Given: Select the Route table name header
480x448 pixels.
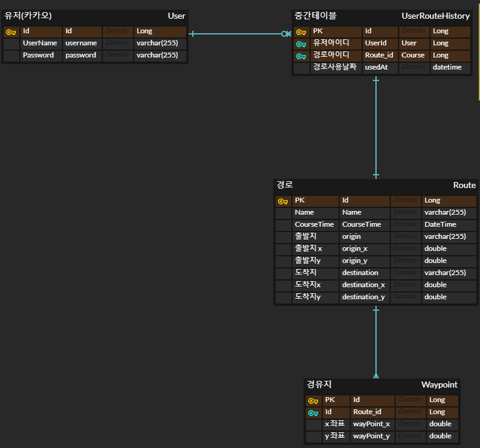Looking at the screenshot, I should (x=464, y=185).
